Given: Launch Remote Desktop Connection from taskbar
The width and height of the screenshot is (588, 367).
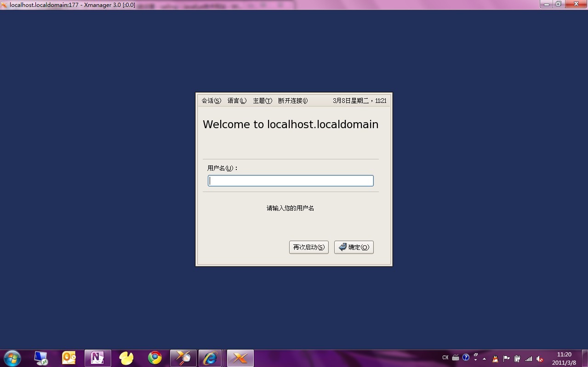Looking at the screenshot, I should [x=41, y=358].
